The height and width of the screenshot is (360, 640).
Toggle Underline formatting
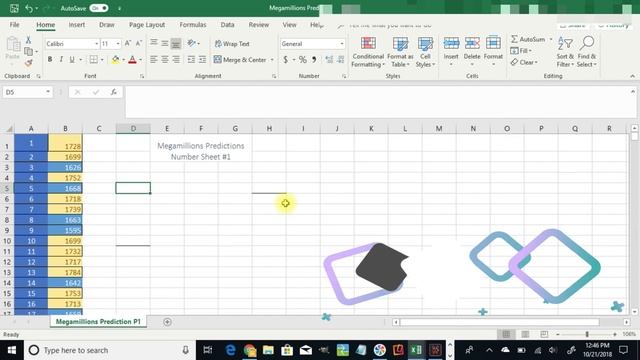tap(72, 60)
